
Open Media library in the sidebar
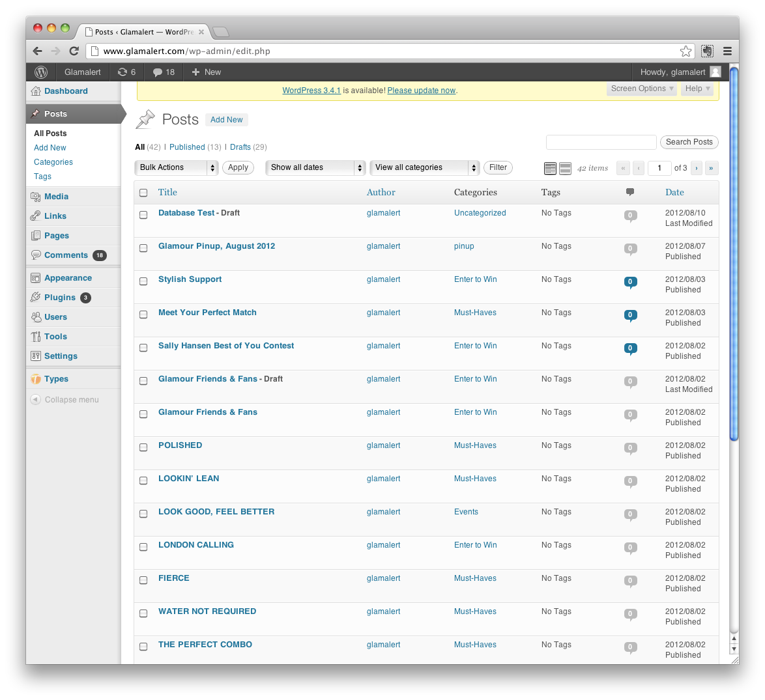pyautogui.click(x=56, y=197)
